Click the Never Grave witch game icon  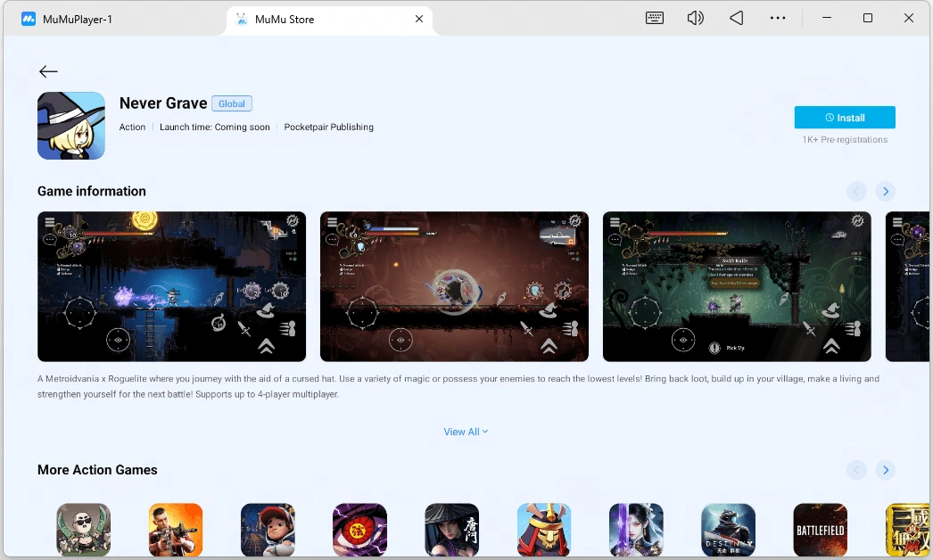[71, 126]
